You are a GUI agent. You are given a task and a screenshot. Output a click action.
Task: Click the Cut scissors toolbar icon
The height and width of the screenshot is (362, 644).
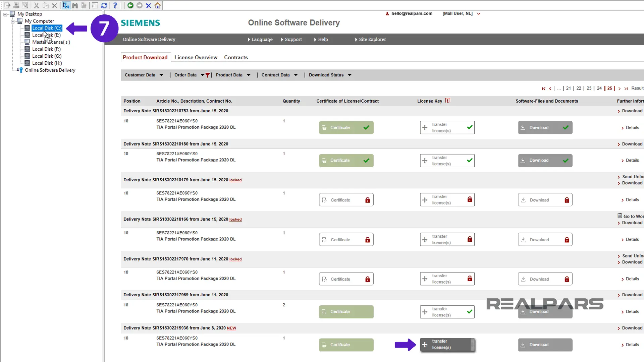point(37,5)
